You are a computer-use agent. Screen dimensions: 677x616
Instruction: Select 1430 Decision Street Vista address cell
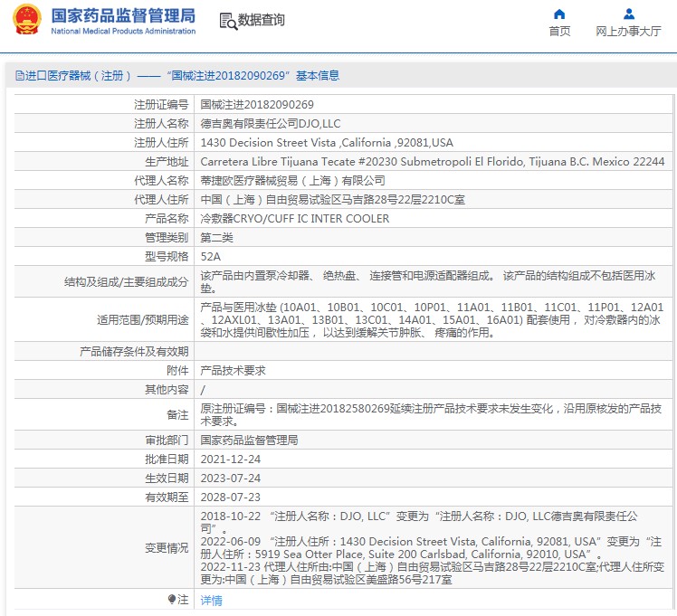[433, 142]
